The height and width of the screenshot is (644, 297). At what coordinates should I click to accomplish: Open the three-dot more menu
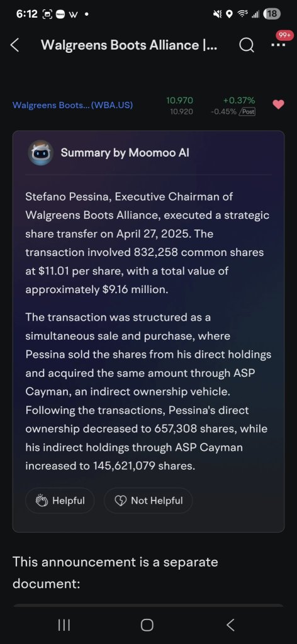click(x=278, y=45)
